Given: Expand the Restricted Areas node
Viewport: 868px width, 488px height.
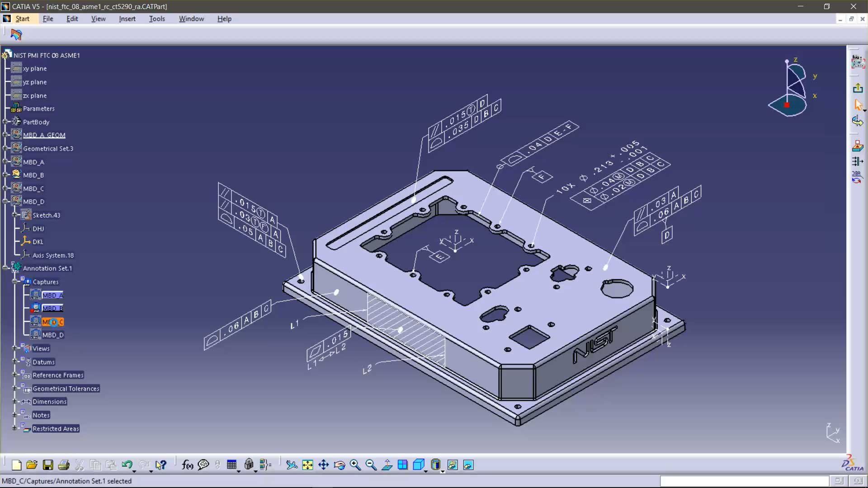Looking at the screenshot, I should [15, 428].
